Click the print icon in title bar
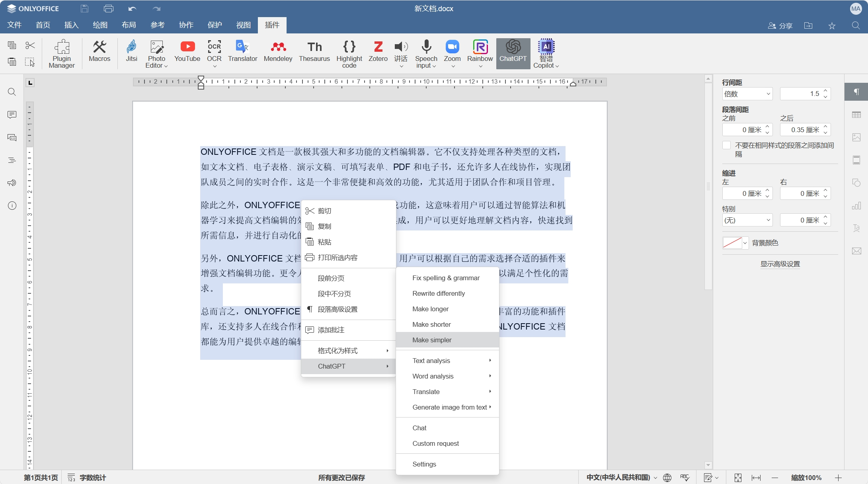The image size is (868, 484). 109,8
